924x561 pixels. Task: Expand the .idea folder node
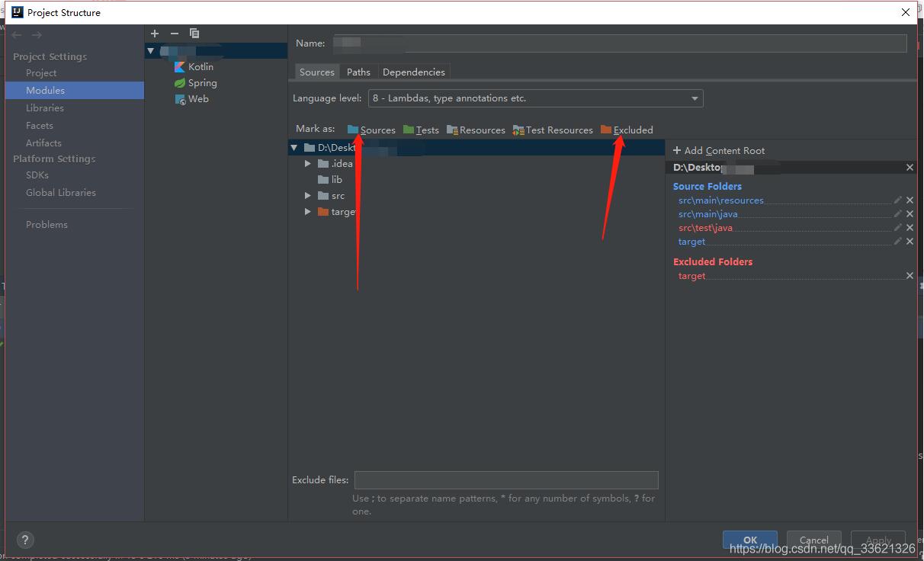308,164
